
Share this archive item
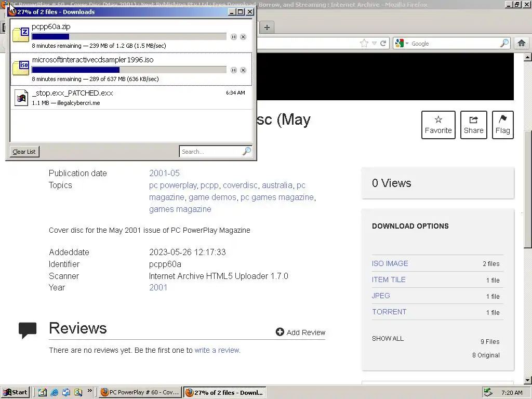(474, 125)
